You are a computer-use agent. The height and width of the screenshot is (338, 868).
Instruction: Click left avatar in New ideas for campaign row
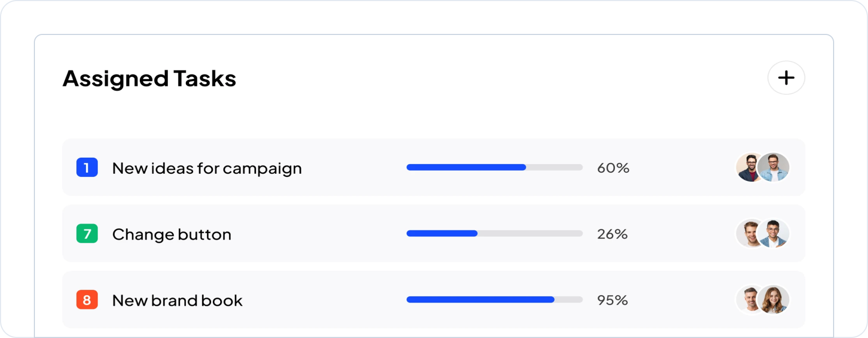(748, 167)
